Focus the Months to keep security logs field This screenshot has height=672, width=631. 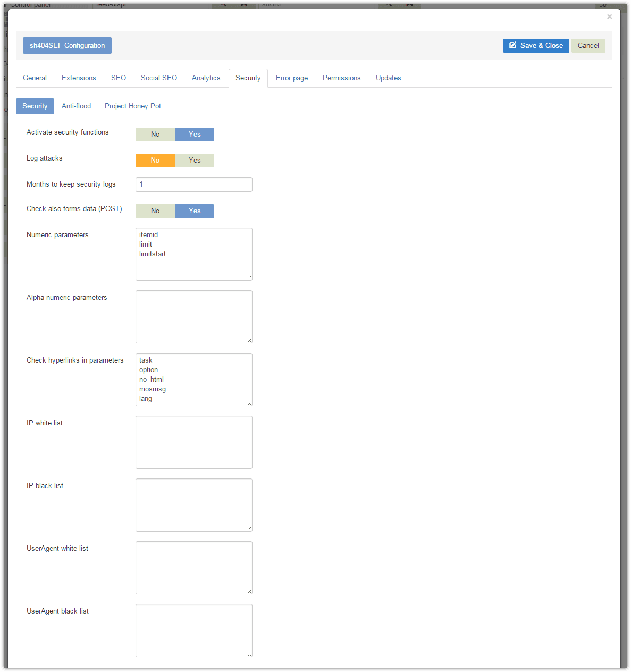[194, 184]
